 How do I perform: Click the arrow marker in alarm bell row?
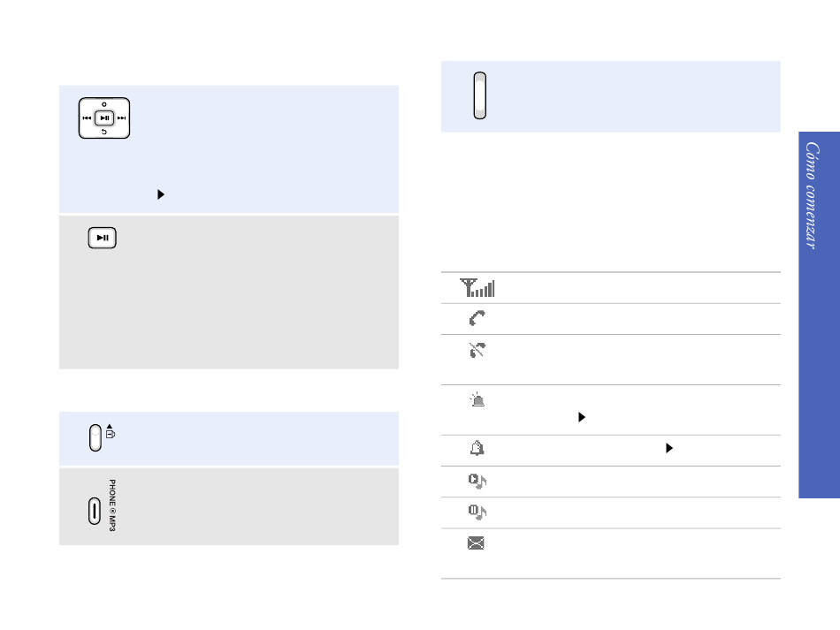(x=669, y=448)
